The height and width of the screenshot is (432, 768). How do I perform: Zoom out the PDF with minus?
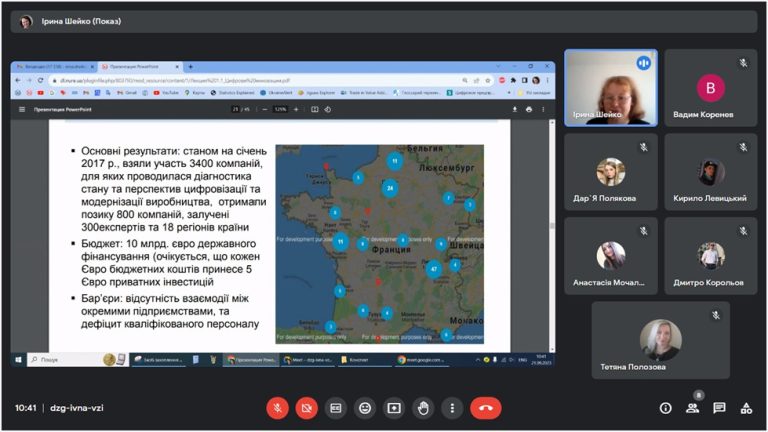coord(265,109)
